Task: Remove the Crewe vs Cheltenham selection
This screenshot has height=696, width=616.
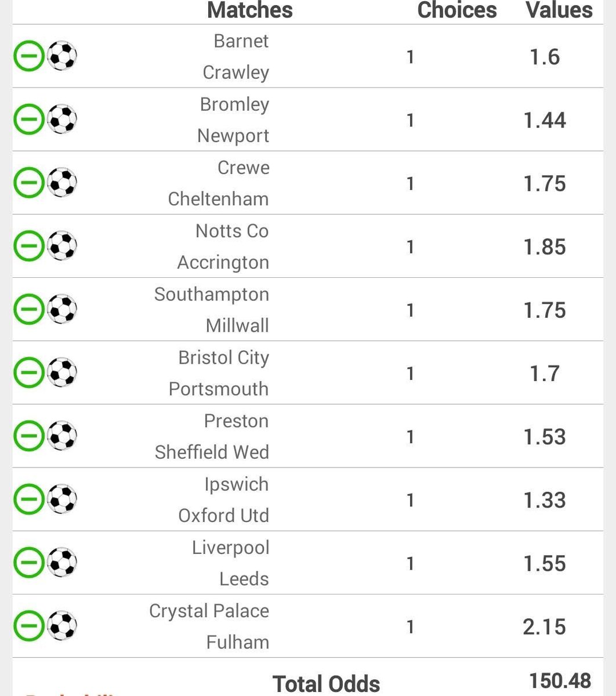Action: pyautogui.click(x=28, y=183)
